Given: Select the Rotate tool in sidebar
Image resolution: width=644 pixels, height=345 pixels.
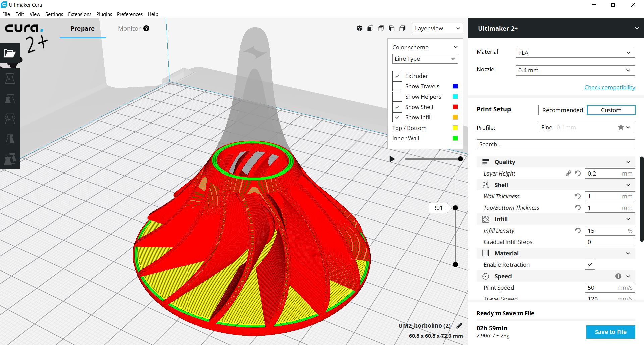Looking at the screenshot, I should click(x=10, y=118).
